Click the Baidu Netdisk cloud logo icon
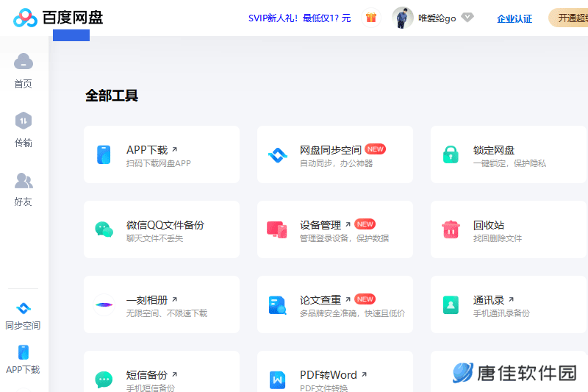588x392 pixels. (x=25, y=18)
